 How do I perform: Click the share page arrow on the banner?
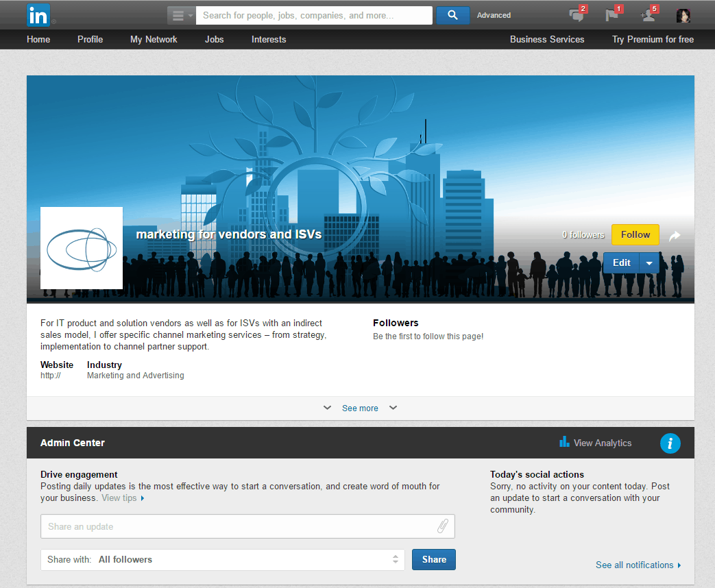[675, 235]
